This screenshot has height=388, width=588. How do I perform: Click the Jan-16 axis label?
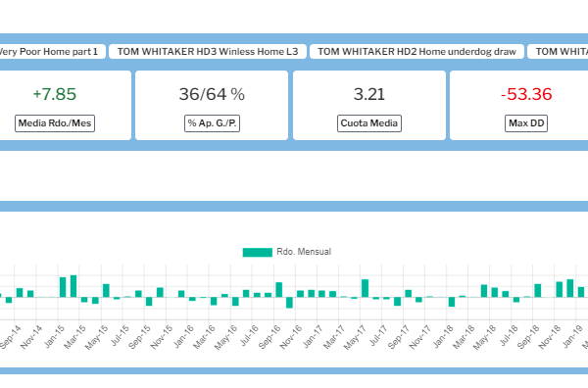pyautogui.click(x=184, y=337)
